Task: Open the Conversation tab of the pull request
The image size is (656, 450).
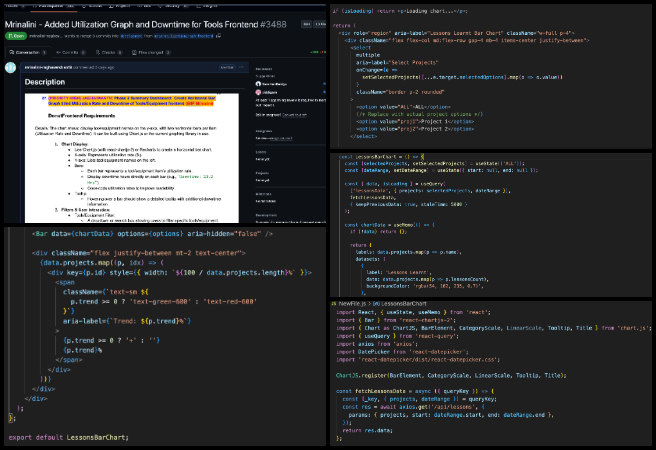Action: pos(28,52)
